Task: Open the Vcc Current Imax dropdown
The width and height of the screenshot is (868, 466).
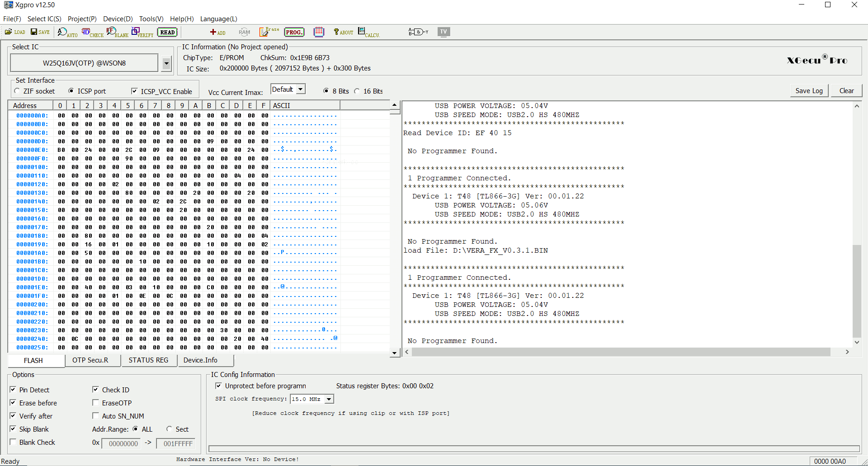Action: [301, 89]
